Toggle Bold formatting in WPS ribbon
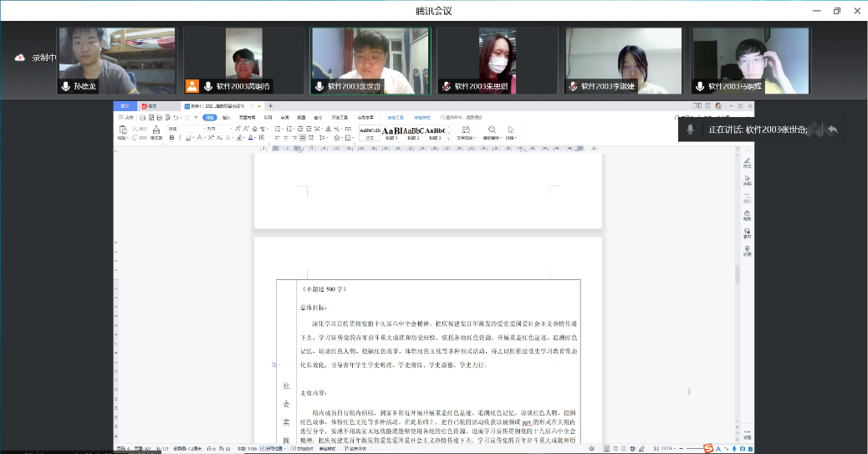The image size is (868, 454). (171, 138)
